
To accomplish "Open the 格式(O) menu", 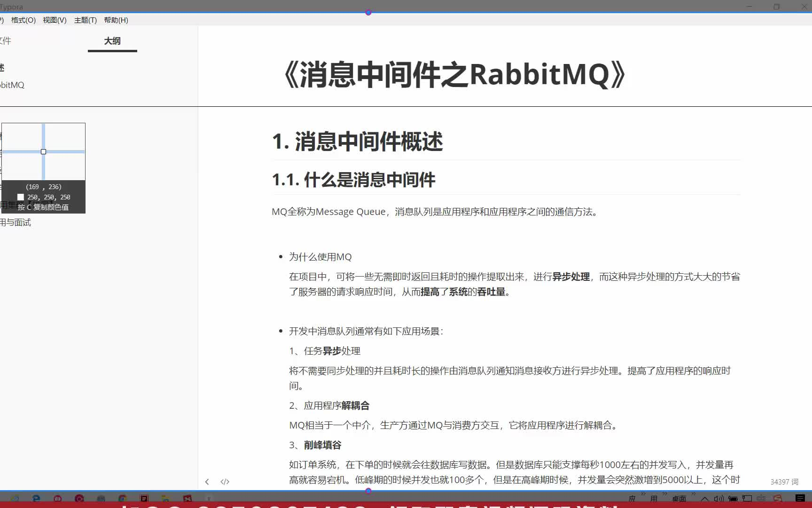I will coord(23,20).
